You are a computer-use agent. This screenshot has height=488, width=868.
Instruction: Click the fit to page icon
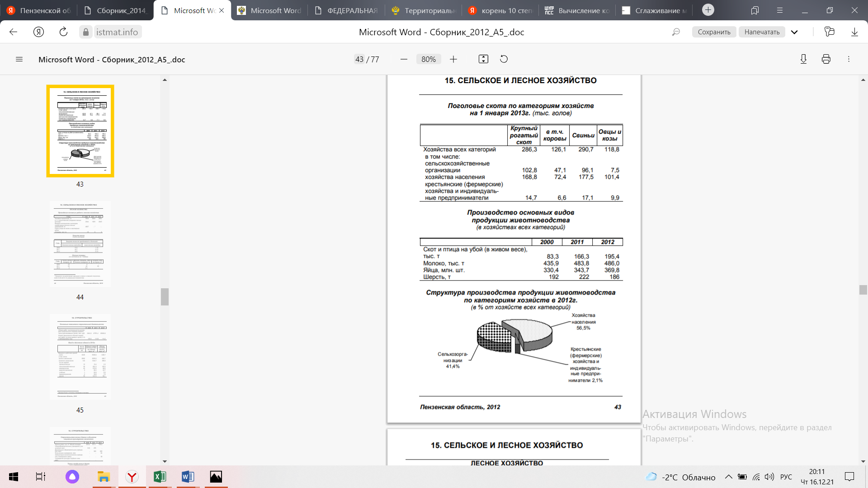tap(483, 59)
